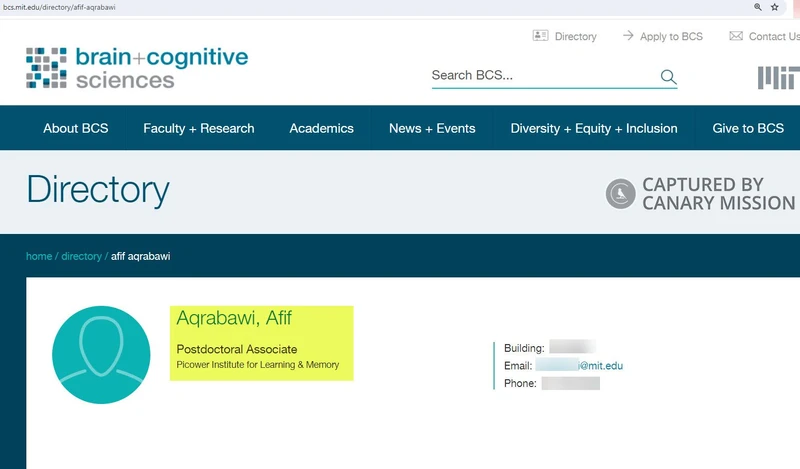The height and width of the screenshot is (469, 800).
Task: Focus the Search BCS input field
Action: click(540, 76)
